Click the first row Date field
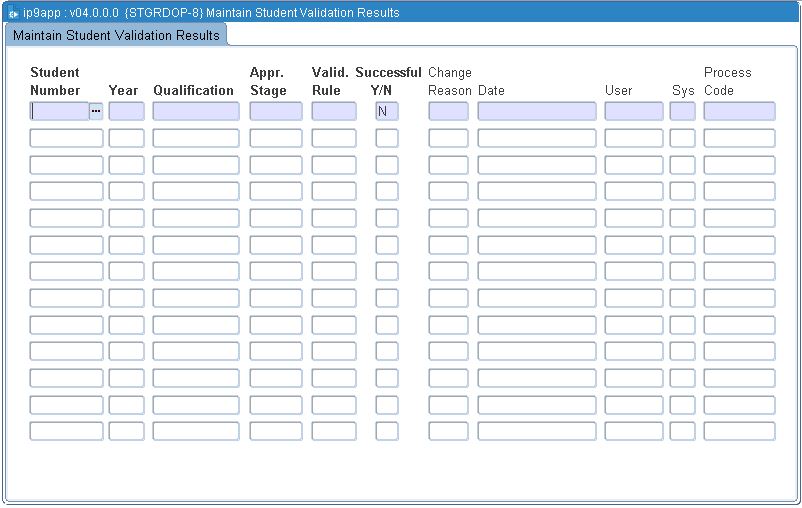The image size is (802, 508). (x=537, y=112)
